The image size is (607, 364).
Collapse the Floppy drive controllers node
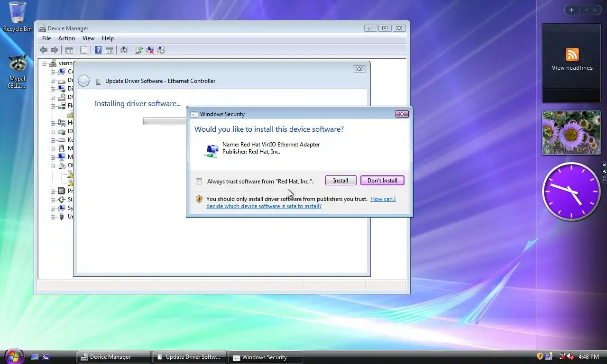(x=53, y=106)
